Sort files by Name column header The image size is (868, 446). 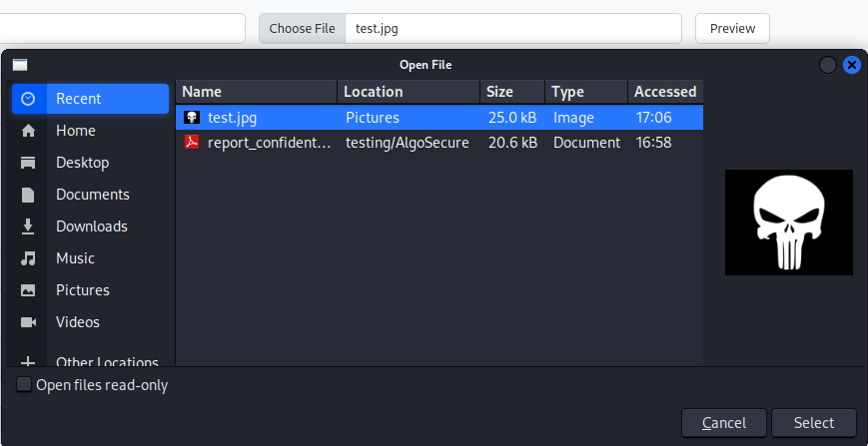[x=257, y=92]
